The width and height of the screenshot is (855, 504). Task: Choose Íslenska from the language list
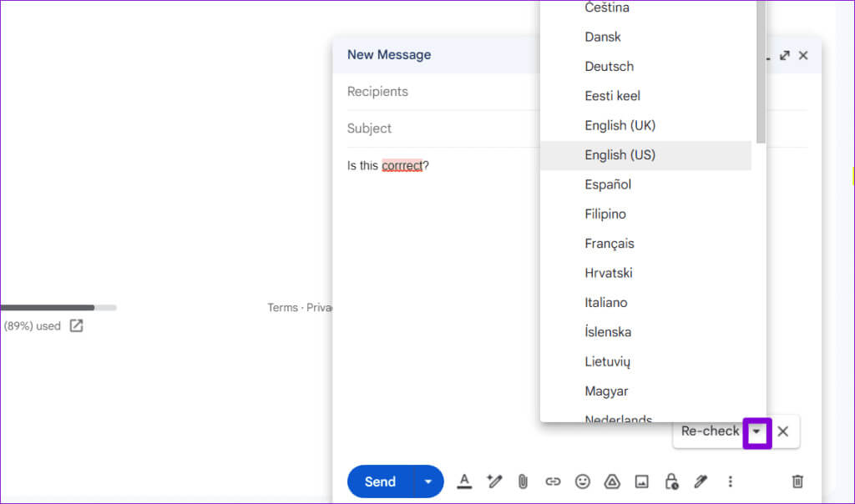coord(645,332)
